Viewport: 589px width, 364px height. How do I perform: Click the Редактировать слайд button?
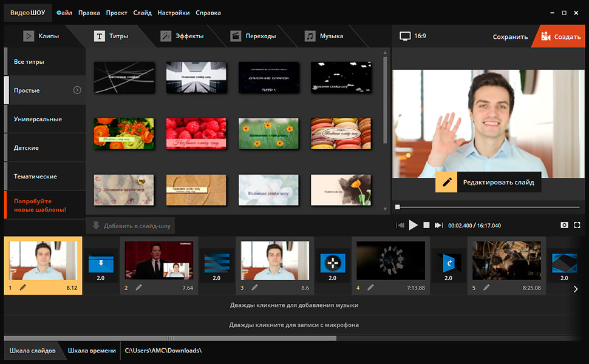tap(488, 182)
